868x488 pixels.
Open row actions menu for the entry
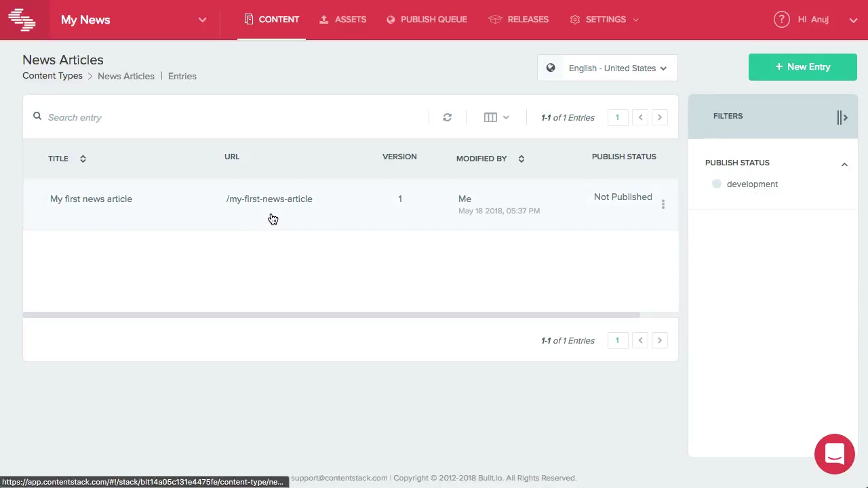tap(663, 204)
